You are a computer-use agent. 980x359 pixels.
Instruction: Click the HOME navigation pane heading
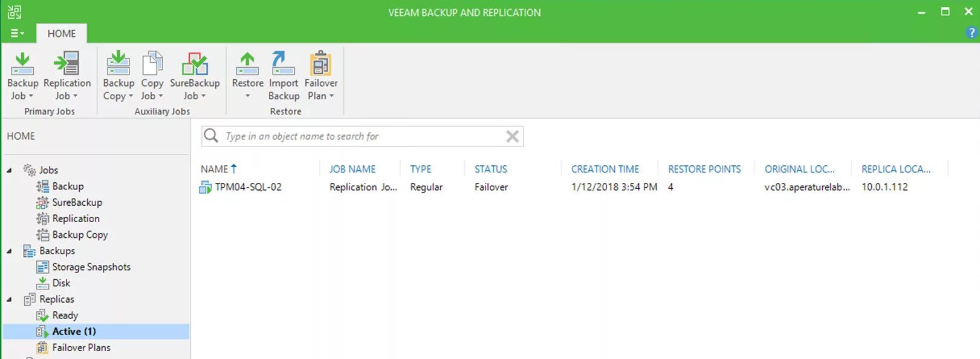click(21, 136)
